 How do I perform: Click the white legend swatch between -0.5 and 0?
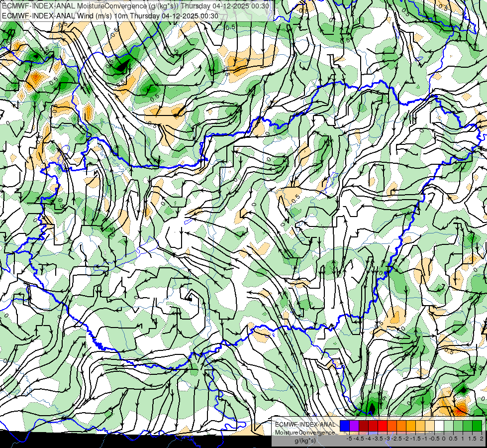tap(439, 426)
